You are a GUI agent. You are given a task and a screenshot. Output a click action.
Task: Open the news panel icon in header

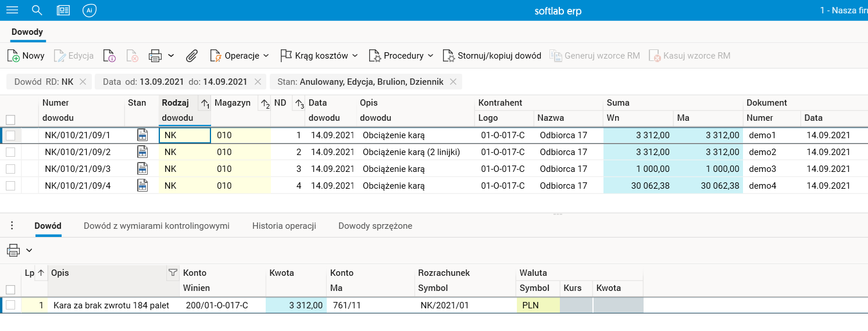click(x=63, y=10)
